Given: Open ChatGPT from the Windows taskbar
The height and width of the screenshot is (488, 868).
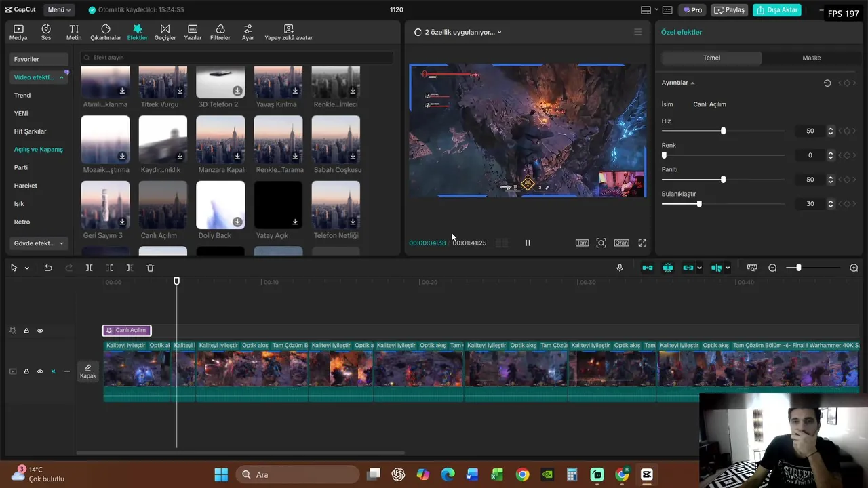Looking at the screenshot, I should coord(398,474).
